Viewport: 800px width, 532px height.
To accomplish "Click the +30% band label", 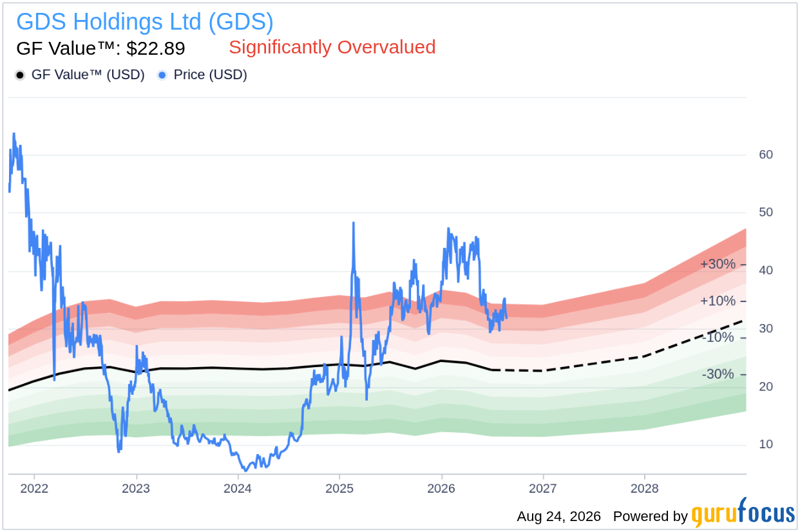I will coord(718,264).
